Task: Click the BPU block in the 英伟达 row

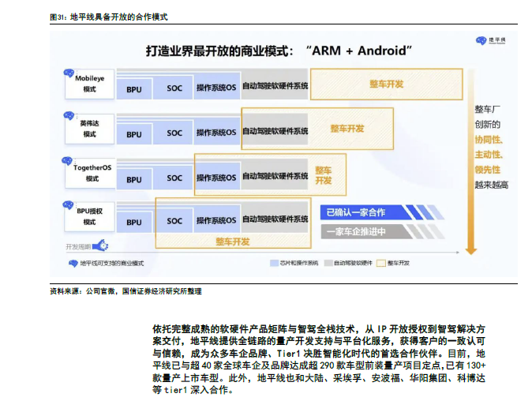Action: tap(134, 134)
